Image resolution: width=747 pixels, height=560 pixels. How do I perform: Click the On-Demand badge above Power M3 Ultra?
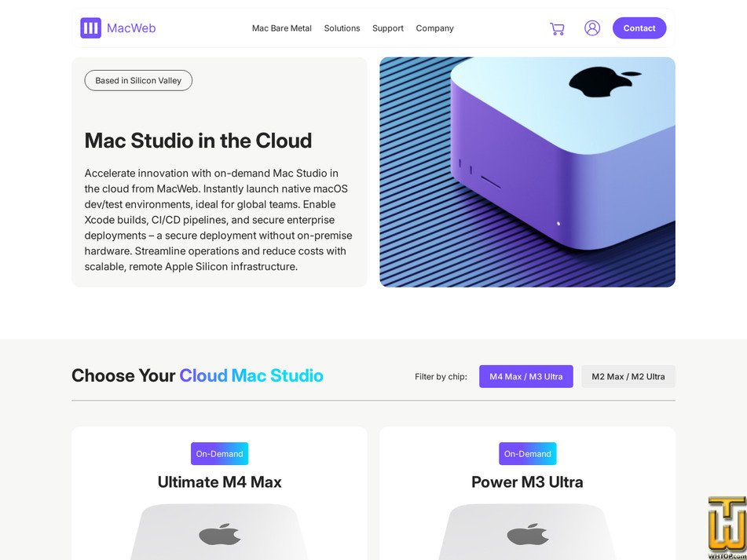(527, 454)
